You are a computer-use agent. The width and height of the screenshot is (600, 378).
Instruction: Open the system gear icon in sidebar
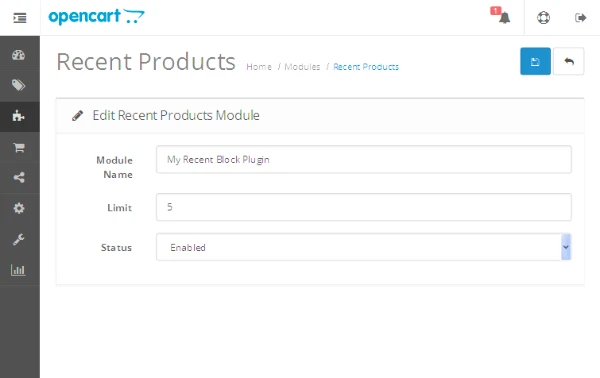19,208
